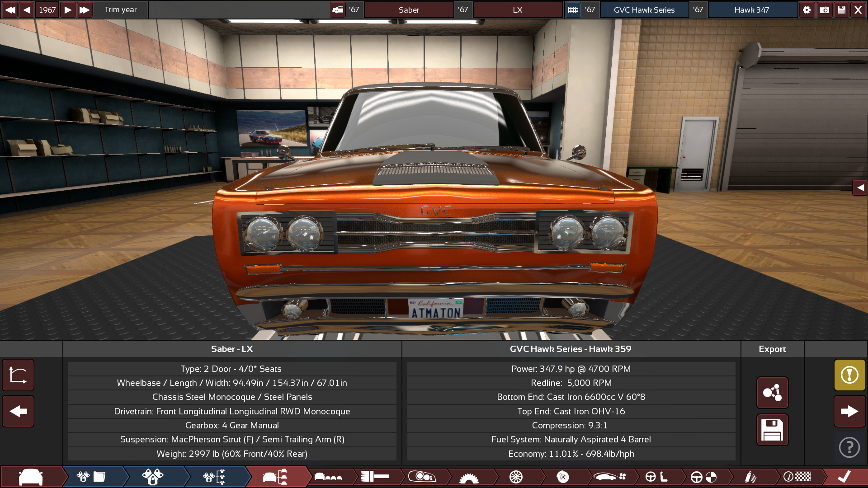The width and height of the screenshot is (868, 488).
Task: Click the Export label
Action: [x=772, y=349]
